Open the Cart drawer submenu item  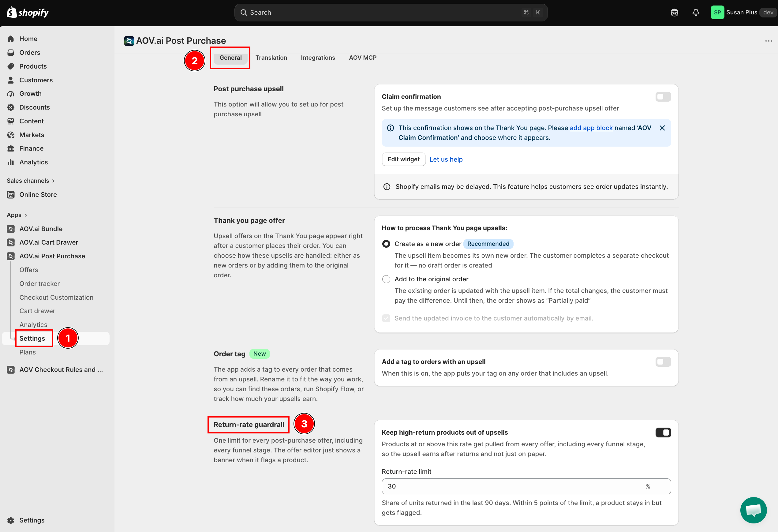click(x=37, y=311)
